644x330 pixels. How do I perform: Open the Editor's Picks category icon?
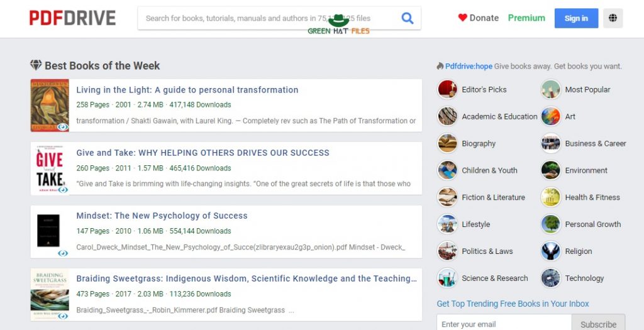[x=447, y=89]
